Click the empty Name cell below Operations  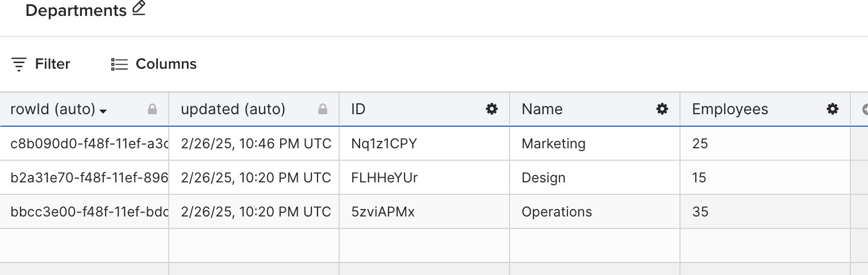594,245
